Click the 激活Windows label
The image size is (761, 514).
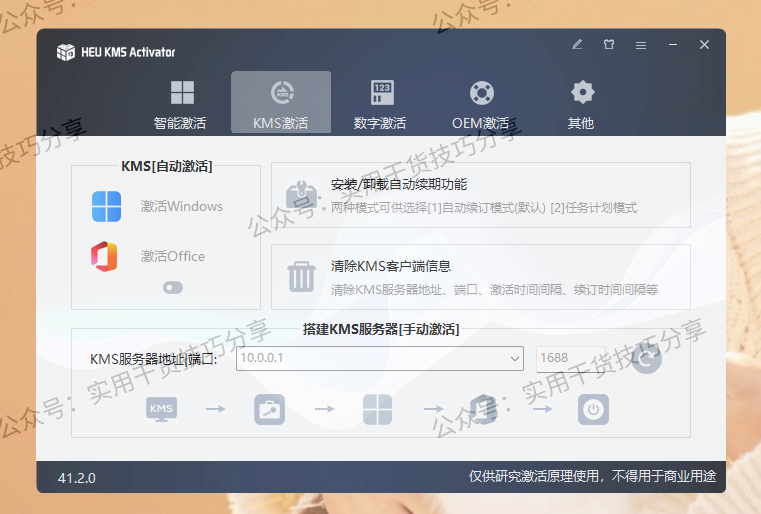[x=182, y=206]
